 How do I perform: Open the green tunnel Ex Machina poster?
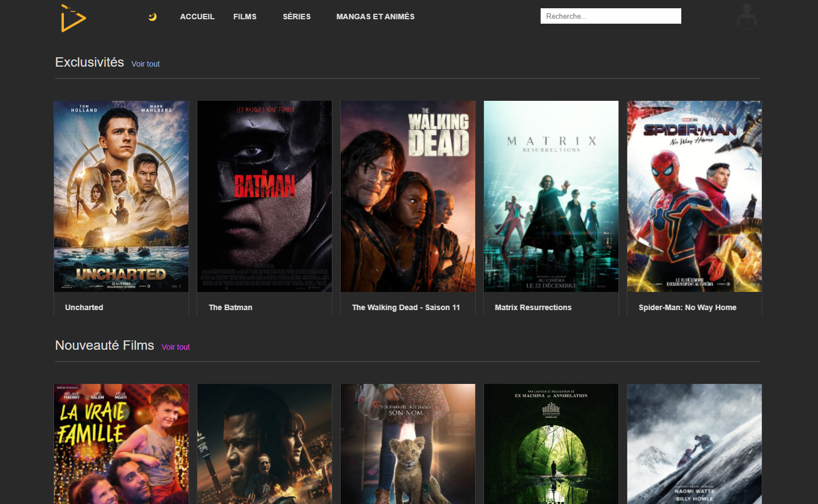(x=551, y=444)
